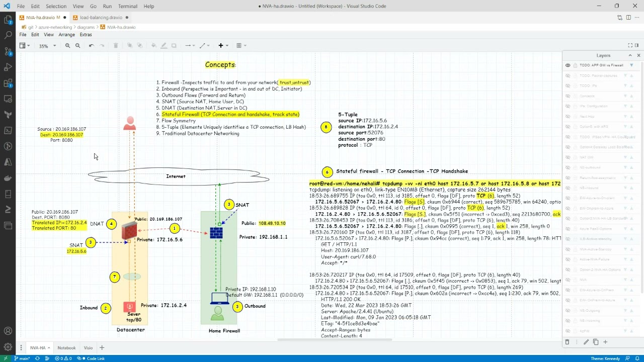The height and width of the screenshot is (362, 644).
Task: Open the Layers panel three-dot options menu
Action: [577, 342]
